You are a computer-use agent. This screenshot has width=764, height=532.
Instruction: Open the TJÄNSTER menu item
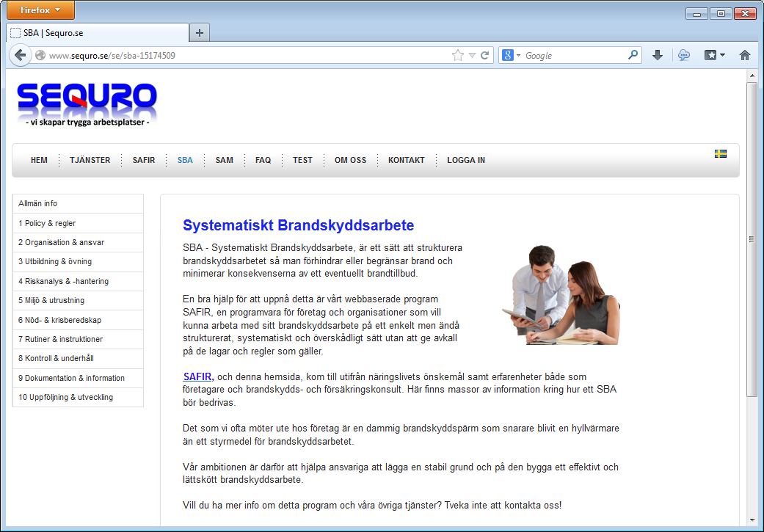click(90, 160)
